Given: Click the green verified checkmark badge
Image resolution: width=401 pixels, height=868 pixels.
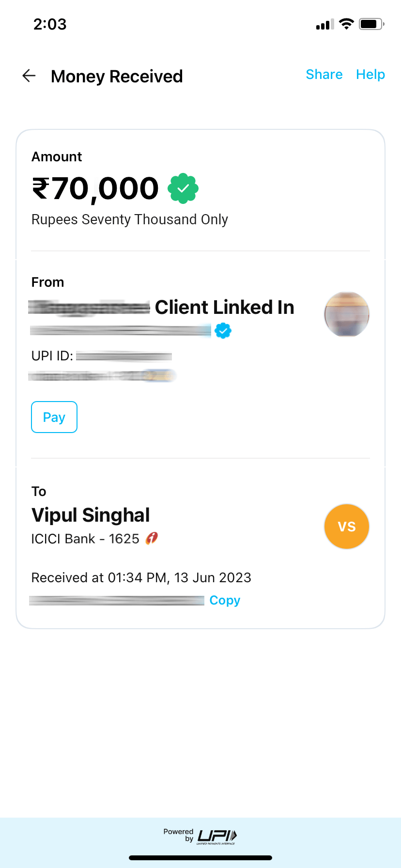Looking at the screenshot, I should [x=183, y=188].
